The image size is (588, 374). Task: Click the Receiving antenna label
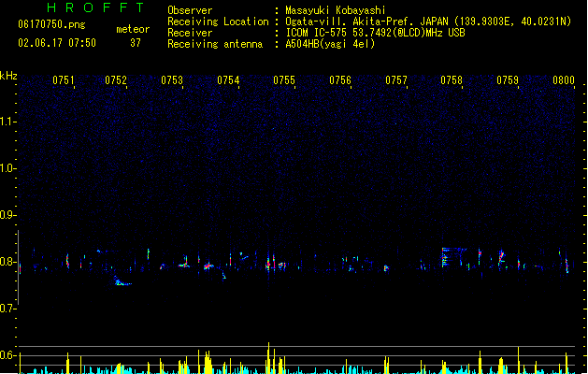tap(215, 44)
